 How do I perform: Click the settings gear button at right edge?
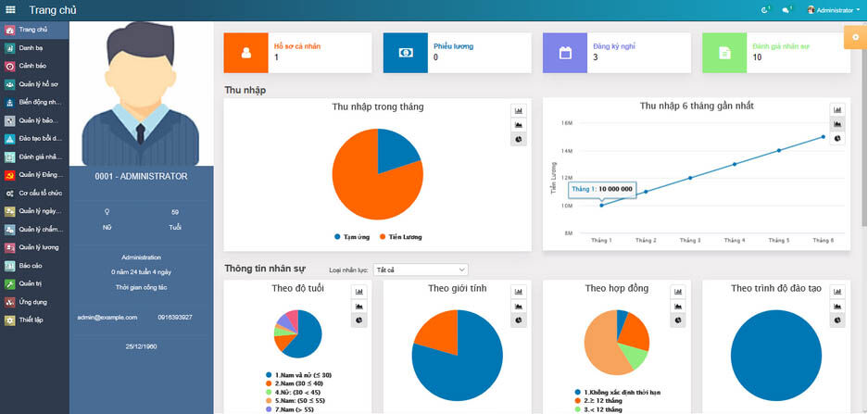pyautogui.click(x=856, y=37)
